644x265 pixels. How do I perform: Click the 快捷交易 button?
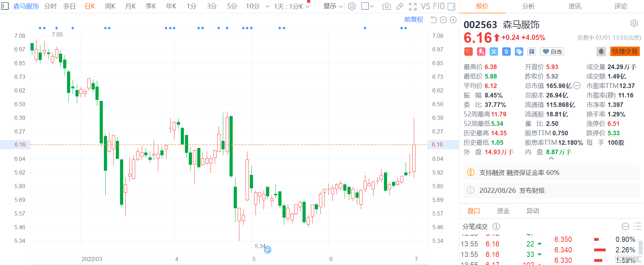625,52
